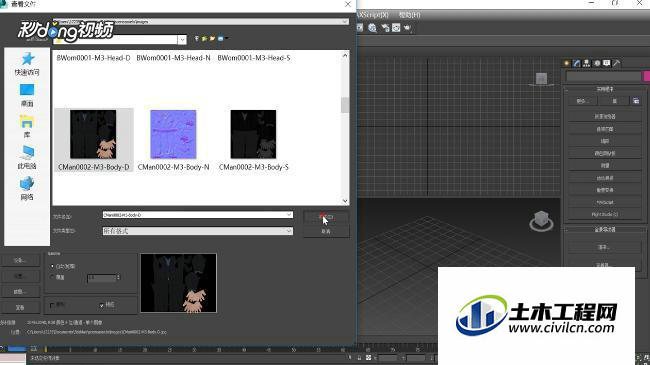Select the automatic gamma radio option
The width and height of the screenshot is (650, 365).
coord(52,266)
